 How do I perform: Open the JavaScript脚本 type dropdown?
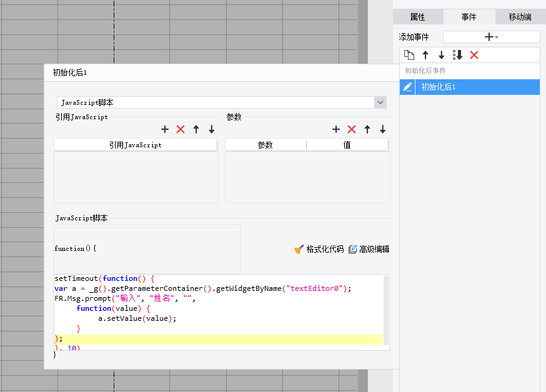(380, 102)
